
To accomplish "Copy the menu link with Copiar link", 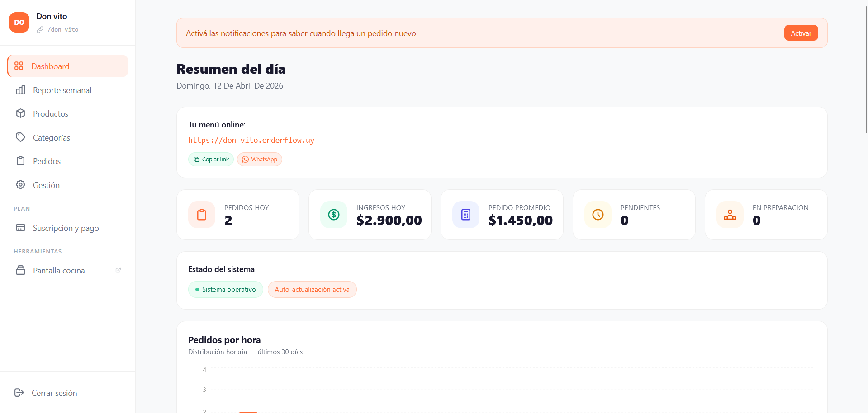I will [x=211, y=160].
